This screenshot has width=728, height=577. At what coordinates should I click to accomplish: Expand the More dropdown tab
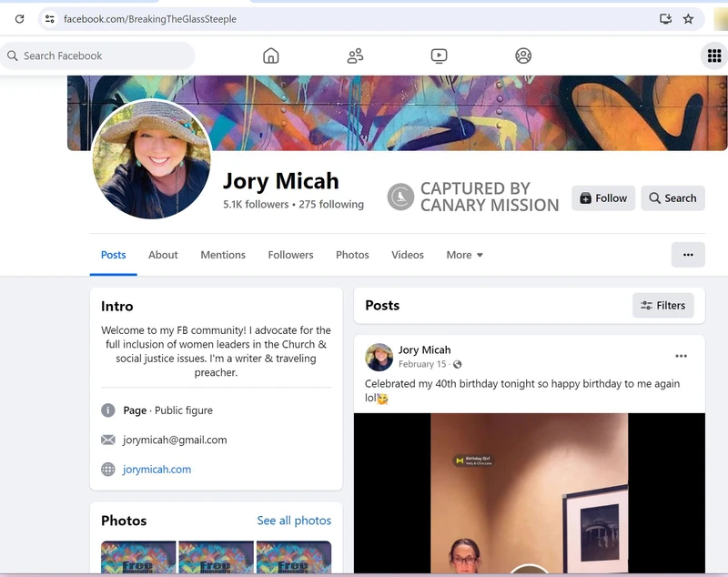(x=464, y=255)
